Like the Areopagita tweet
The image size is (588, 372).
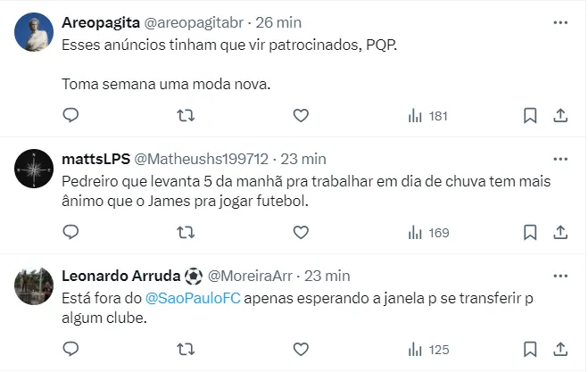(x=301, y=115)
